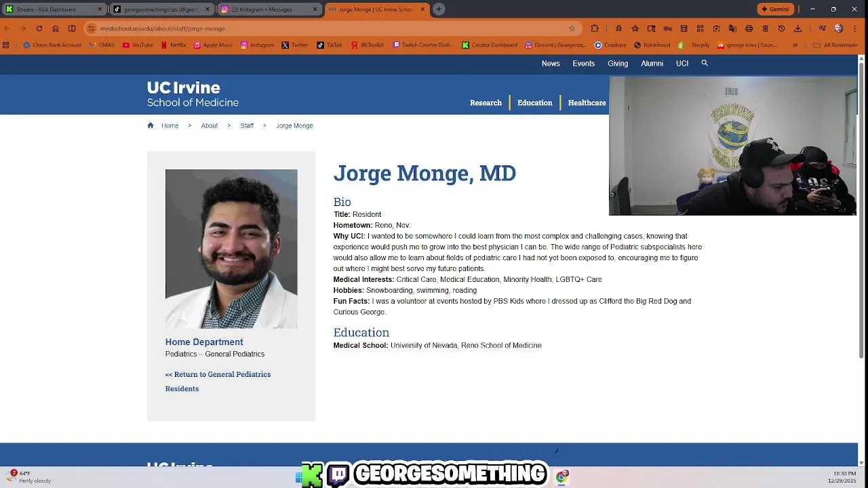Open the All Bookmarks folder

point(835,45)
